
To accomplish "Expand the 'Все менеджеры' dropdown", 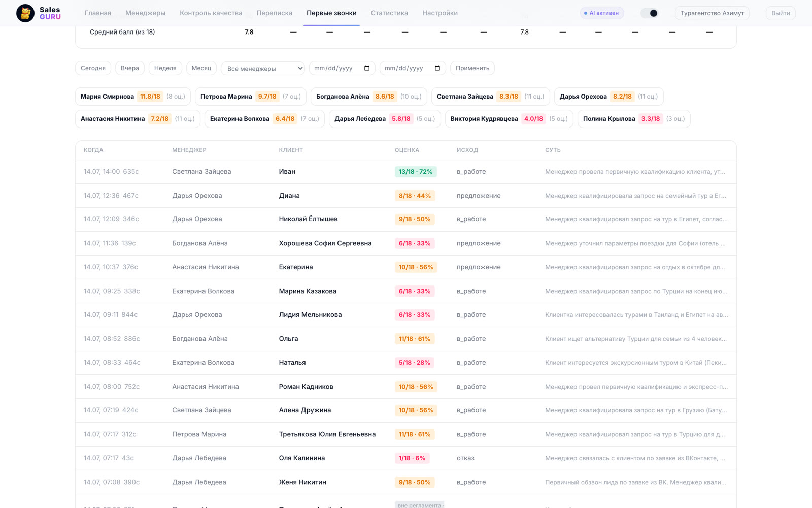I will 263,68.
